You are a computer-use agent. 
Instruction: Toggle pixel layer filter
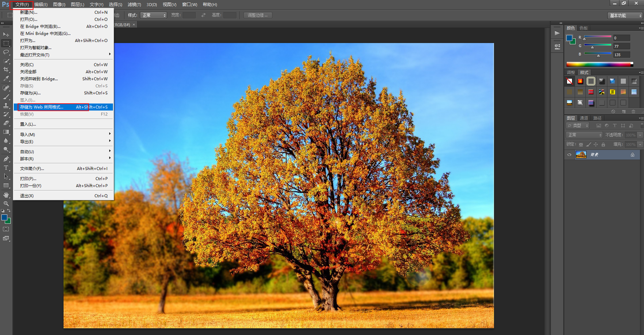click(x=599, y=126)
